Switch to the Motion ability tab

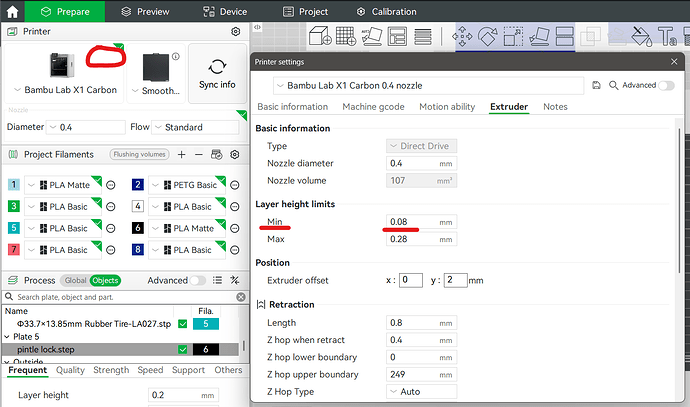pos(447,106)
